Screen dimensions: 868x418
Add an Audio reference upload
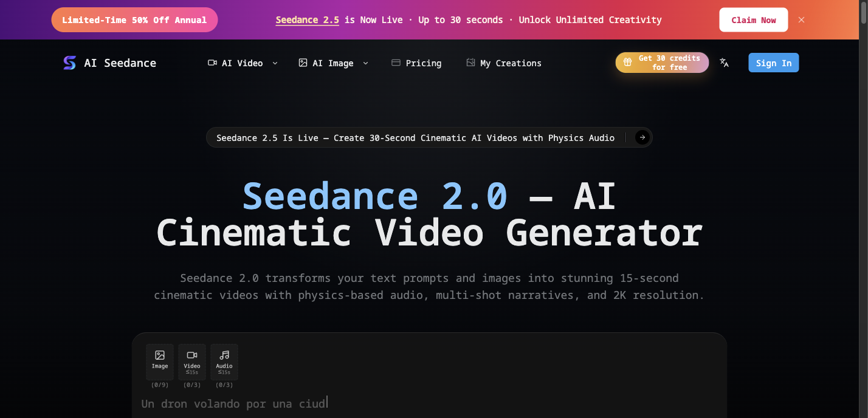[x=224, y=362]
